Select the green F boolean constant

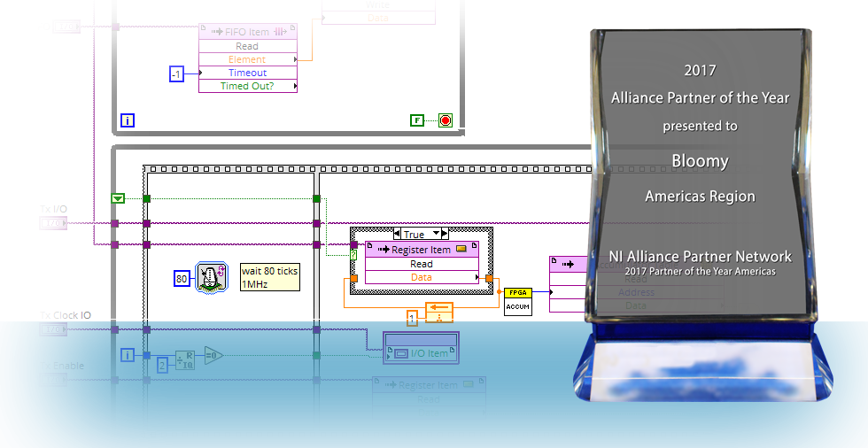click(417, 120)
